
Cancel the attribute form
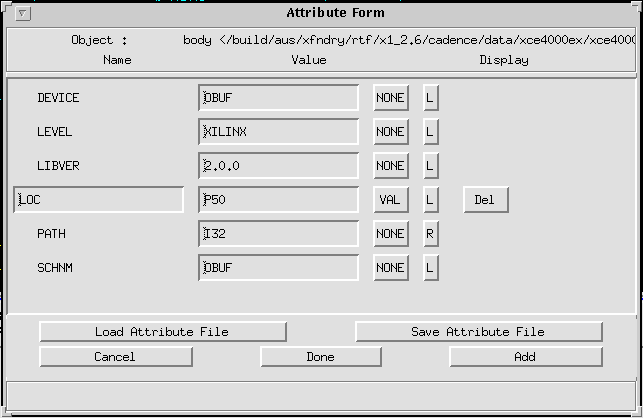tap(114, 357)
